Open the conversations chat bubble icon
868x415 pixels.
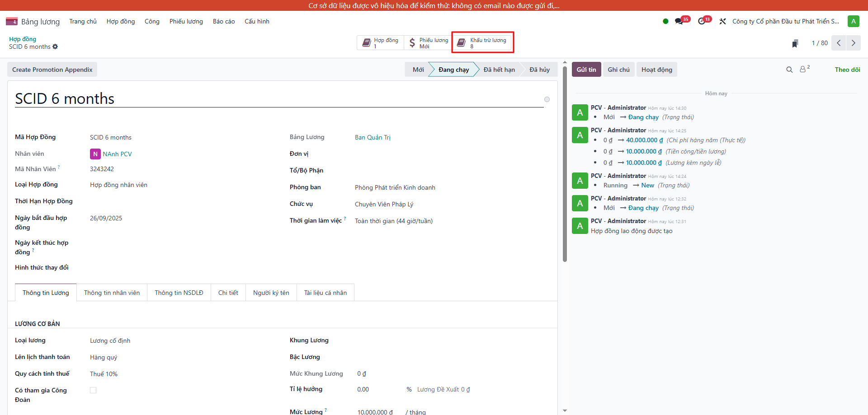[679, 21]
